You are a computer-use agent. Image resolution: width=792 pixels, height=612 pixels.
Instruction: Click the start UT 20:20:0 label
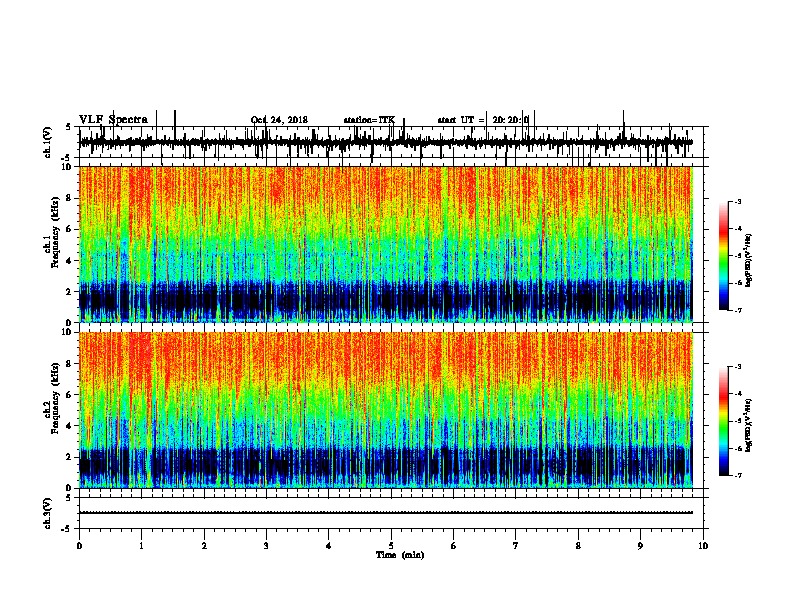point(483,120)
